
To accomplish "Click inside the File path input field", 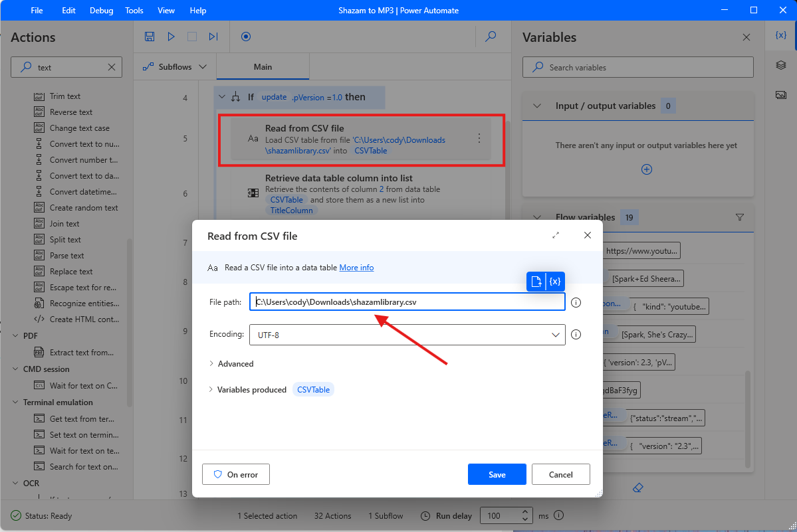I will tap(407, 302).
